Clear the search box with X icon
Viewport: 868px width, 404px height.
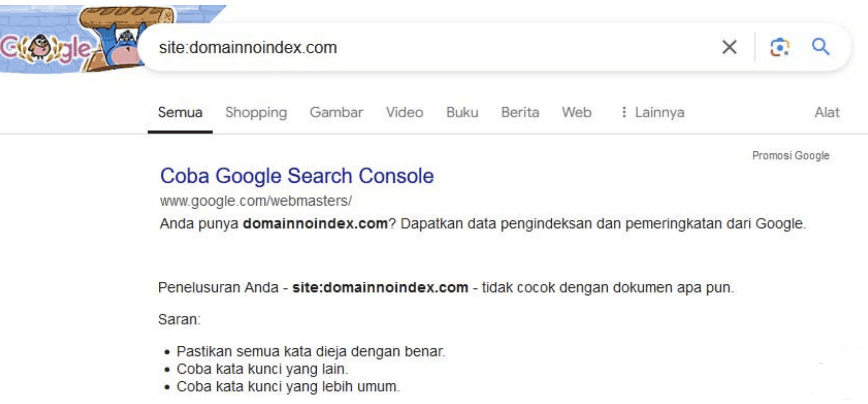729,47
